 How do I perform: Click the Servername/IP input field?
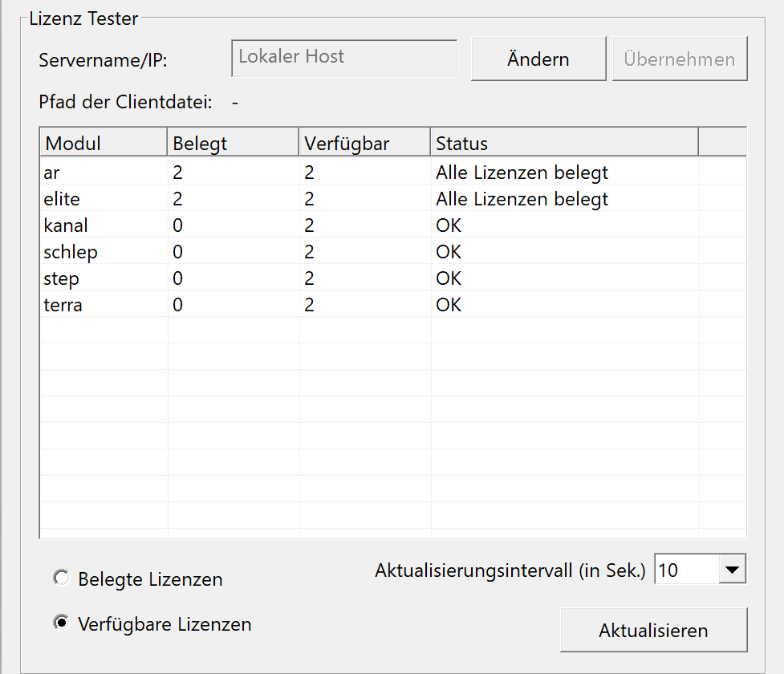coord(343,59)
